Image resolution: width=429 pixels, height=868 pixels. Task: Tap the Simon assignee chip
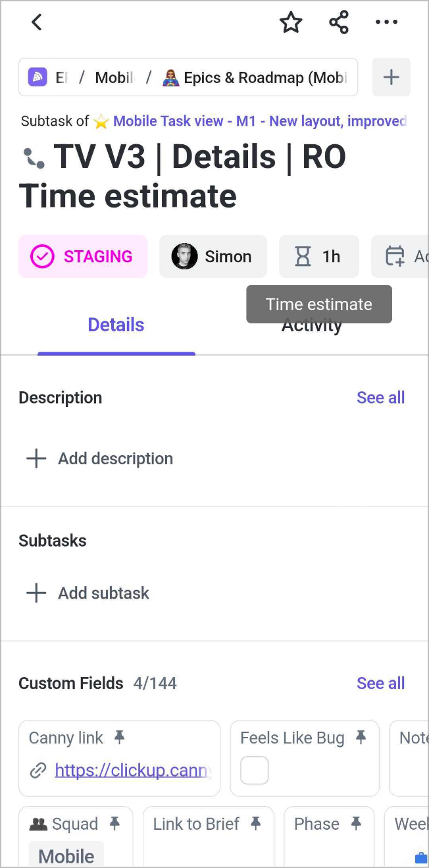point(213,256)
